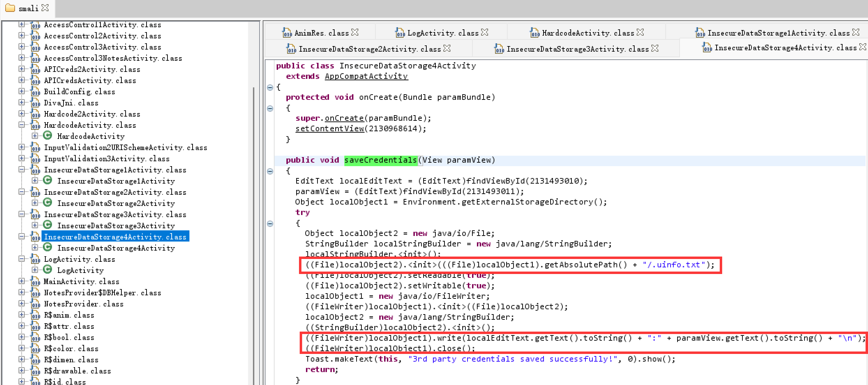Screen dimensions: 868x385
Task: Collapse the InsecureDataStorage3Activity.class tree node
Action: point(22,214)
